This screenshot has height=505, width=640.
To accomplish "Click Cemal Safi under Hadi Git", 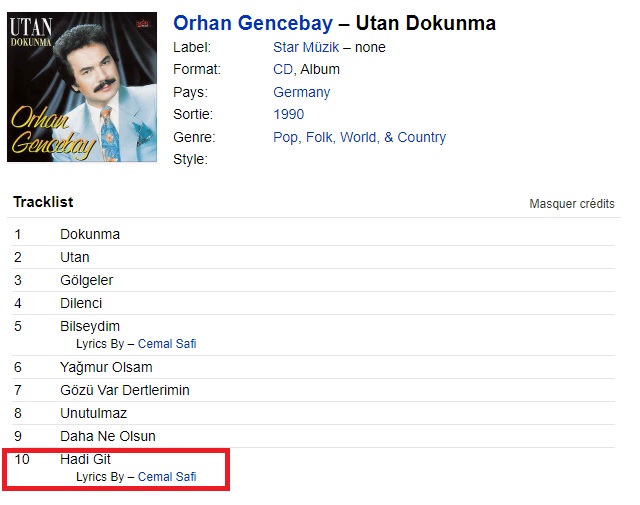I will 167,477.
